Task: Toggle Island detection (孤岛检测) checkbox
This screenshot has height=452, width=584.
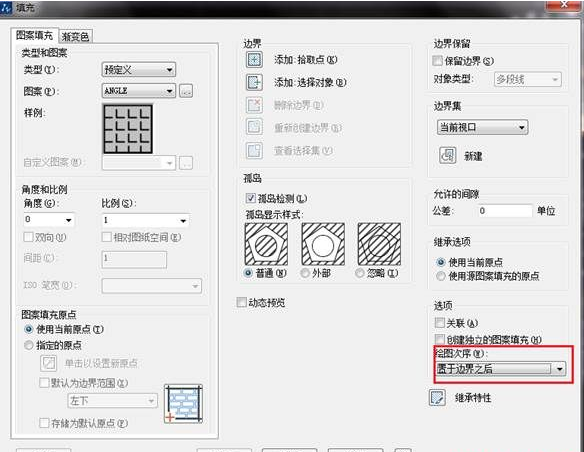Action: point(251,198)
